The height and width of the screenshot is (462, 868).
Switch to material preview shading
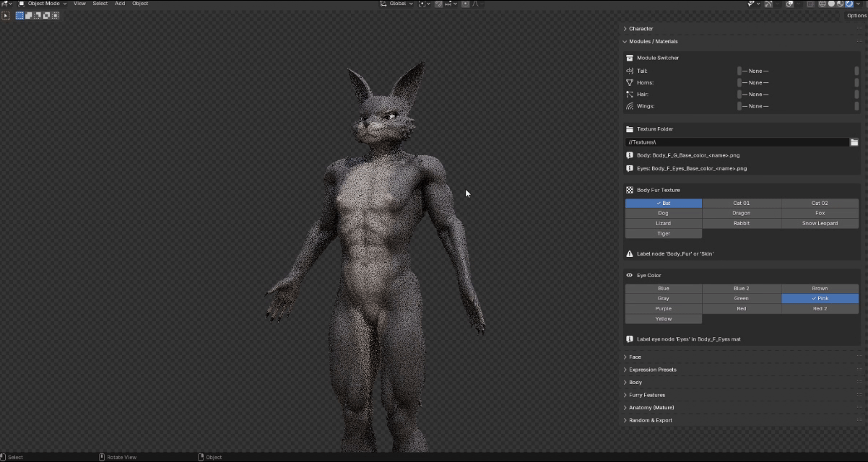point(840,4)
